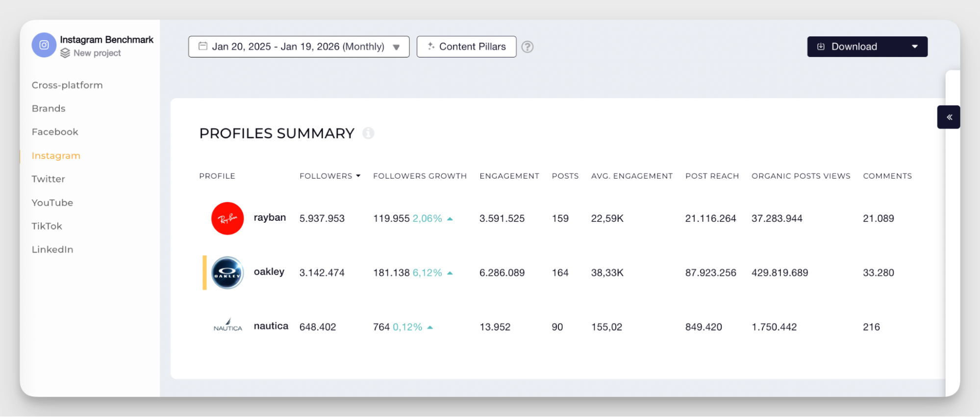Click the calendar icon in date picker
Image resolution: width=980 pixels, height=417 pixels.
[202, 46]
